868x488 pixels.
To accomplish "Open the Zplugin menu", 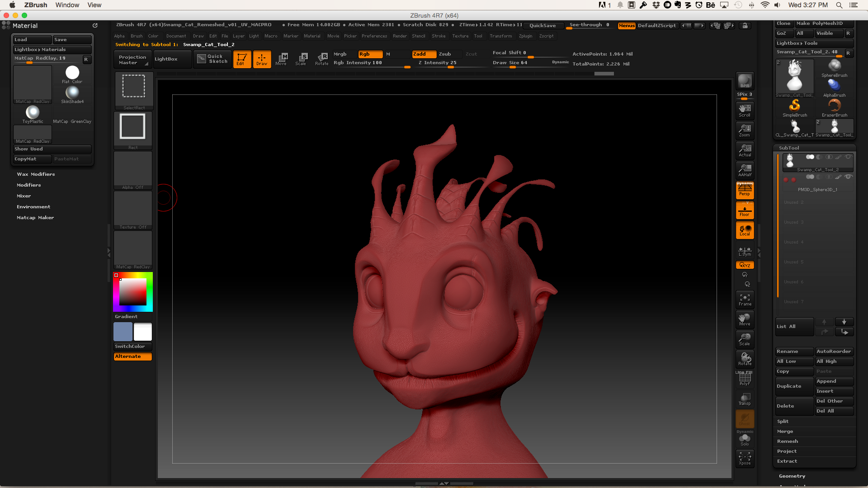I will (x=525, y=36).
